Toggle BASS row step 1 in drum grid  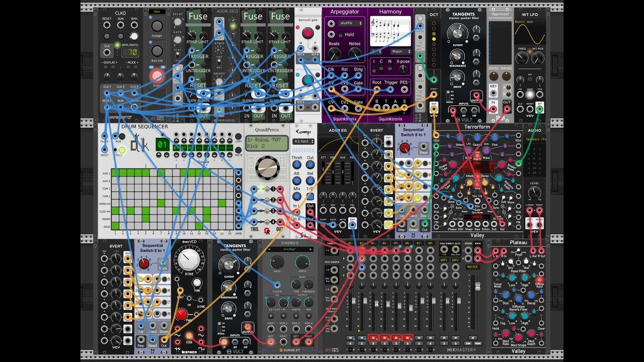click(x=115, y=227)
